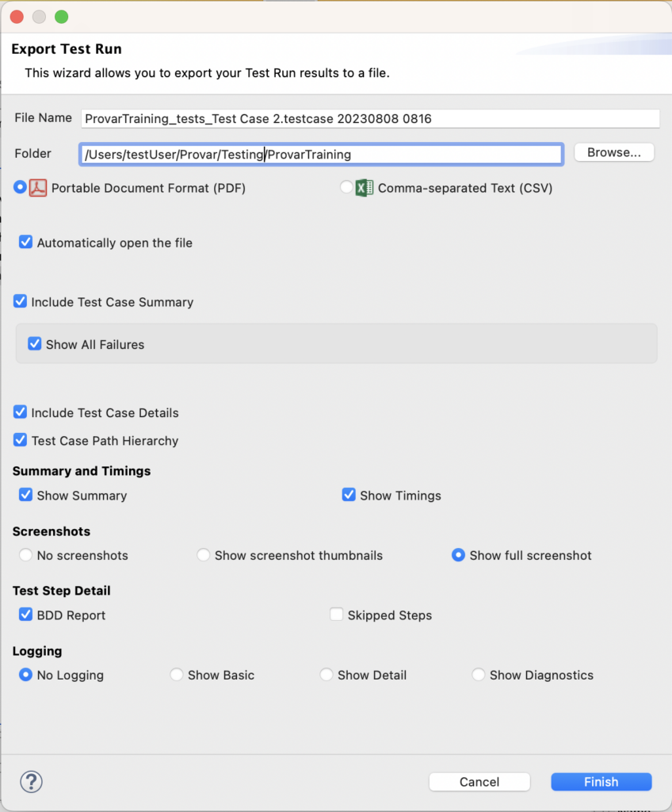Toggle Test Case Path Hierarchy off
Screen dimensions: 672x812
21,441
